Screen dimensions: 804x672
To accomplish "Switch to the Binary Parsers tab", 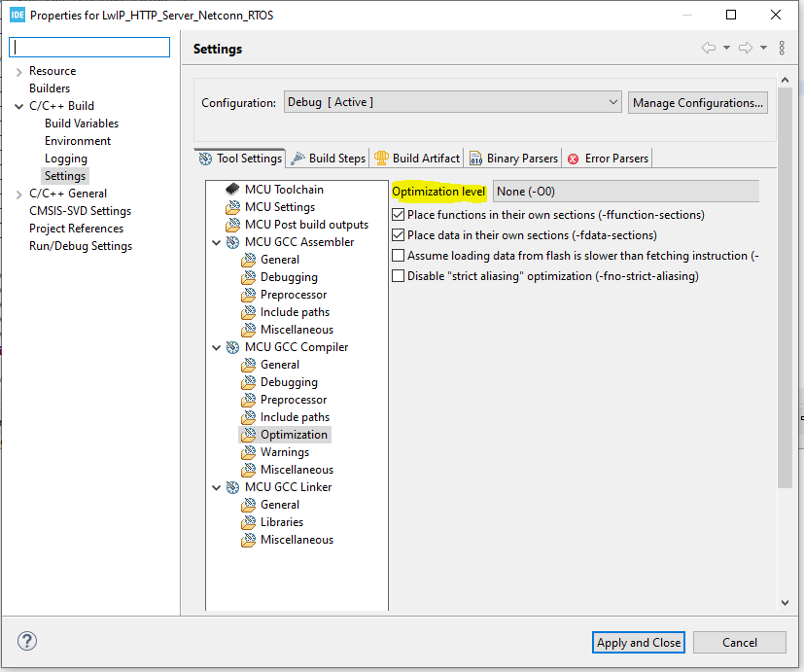I will (x=513, y=159).
